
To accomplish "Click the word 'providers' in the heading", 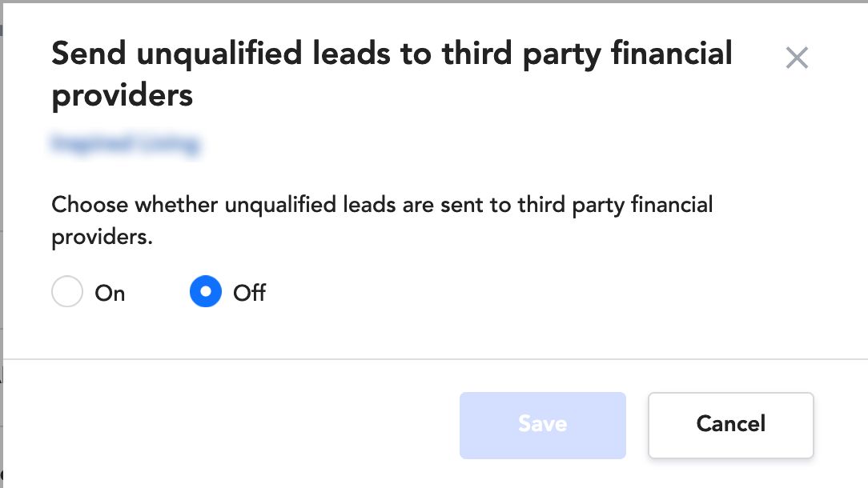I will click(x=123, y=96).
